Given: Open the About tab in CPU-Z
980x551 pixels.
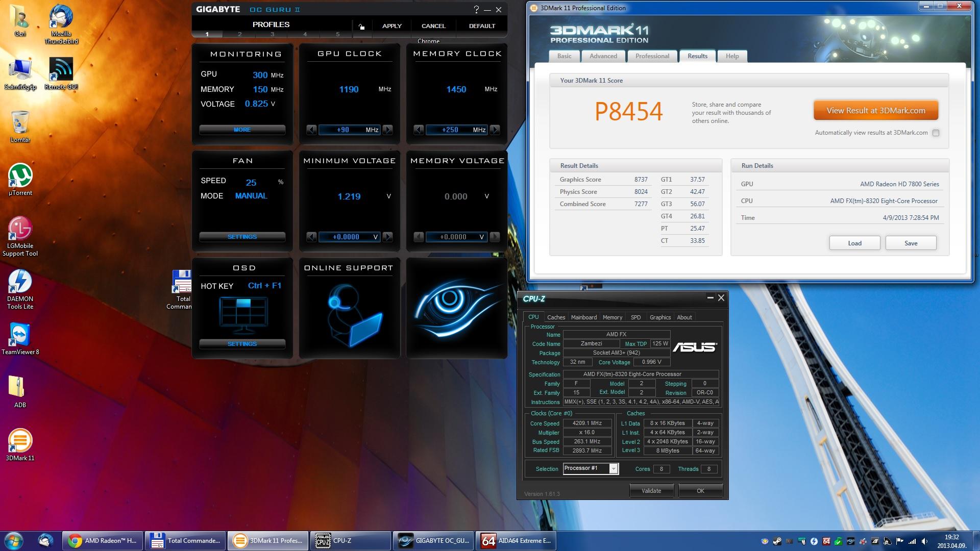Looking at the screenshot, I should coord(684,317).
